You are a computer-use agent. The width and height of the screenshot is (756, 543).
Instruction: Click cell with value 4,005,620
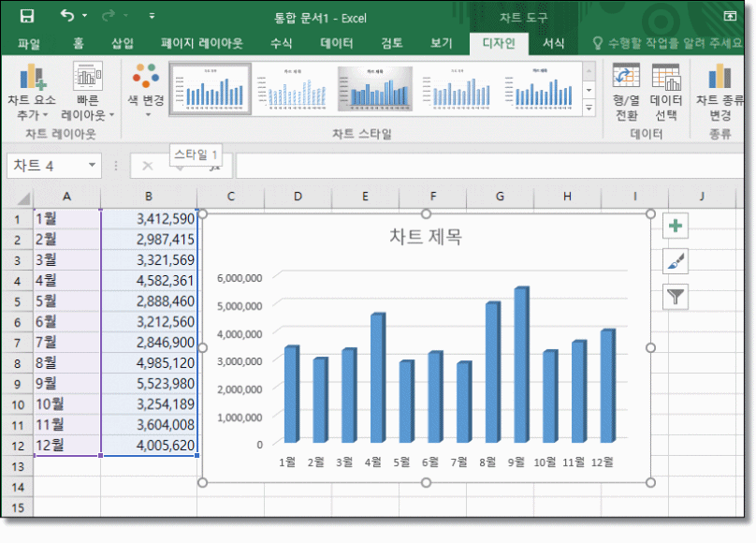coord(149,445)
